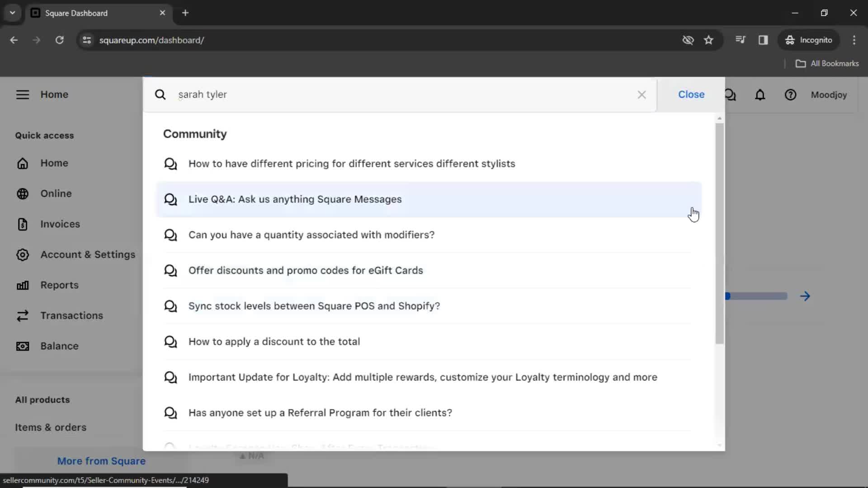The image size is (868, 488).
Task: Open eGift Cards discounts result
Action: (428, 270)
